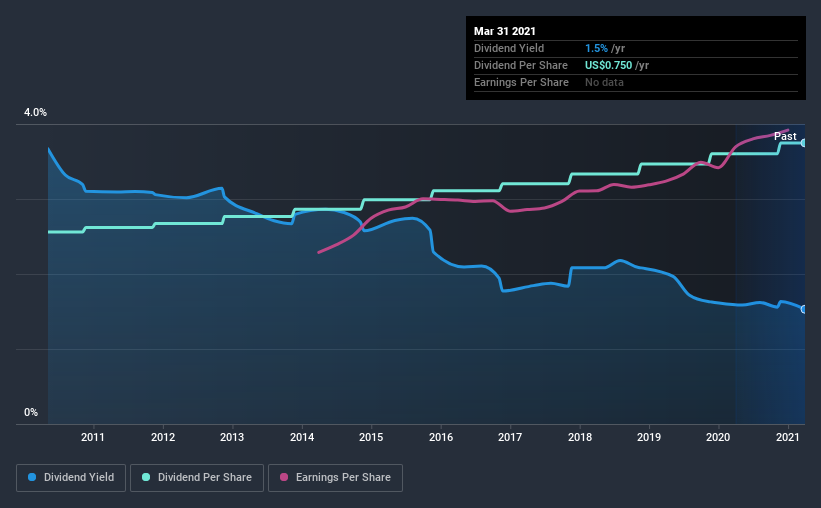Click the No data earnings value in tooltip

(604, 82)
